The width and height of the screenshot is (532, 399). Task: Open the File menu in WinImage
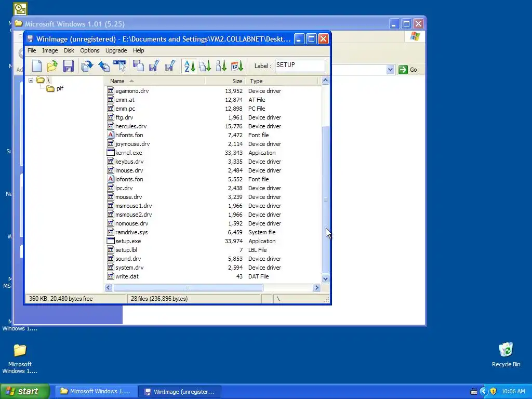[x=32, y=50]
